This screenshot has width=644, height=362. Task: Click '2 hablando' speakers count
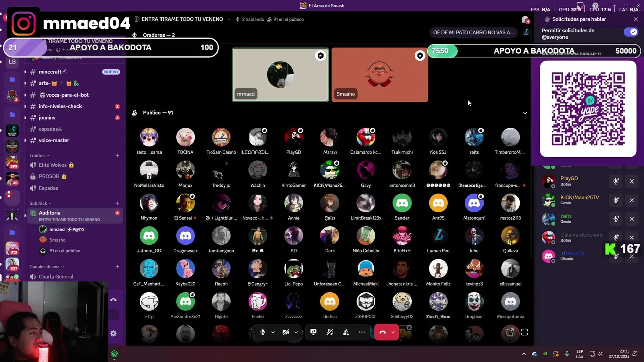[250, 19]
